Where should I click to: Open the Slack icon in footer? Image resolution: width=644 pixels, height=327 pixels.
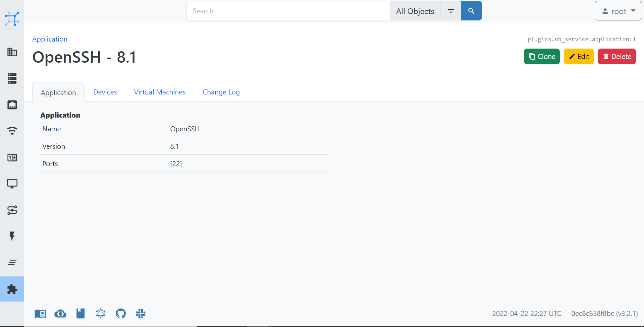coord(141,314)
